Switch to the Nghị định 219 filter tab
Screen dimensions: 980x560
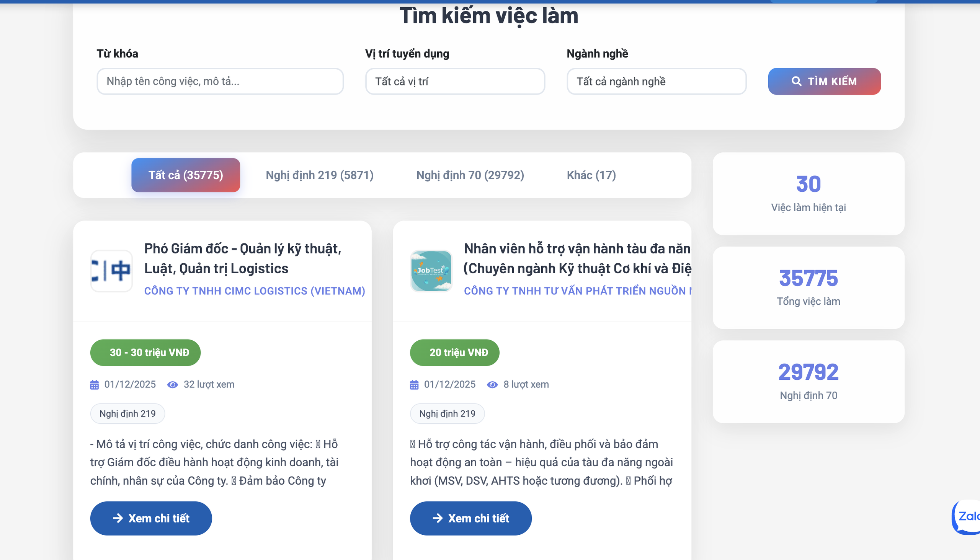(x=319, y=175)
